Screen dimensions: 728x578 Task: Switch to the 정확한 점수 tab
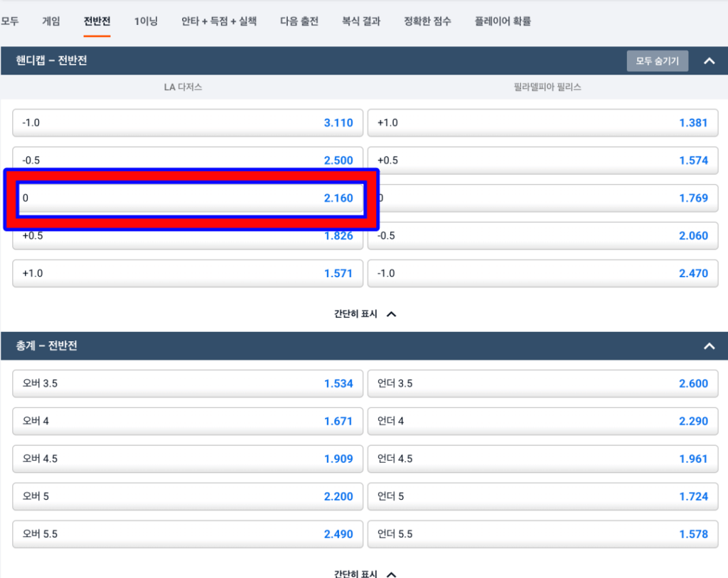[x=427, y=21]
